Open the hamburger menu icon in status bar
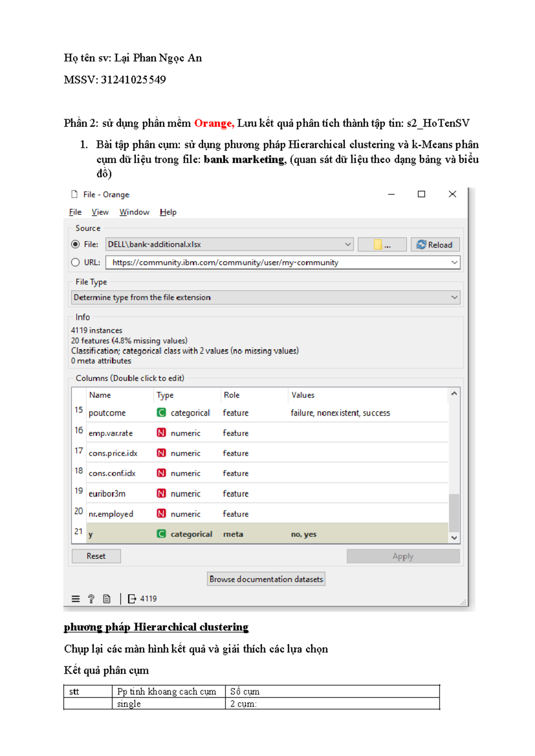Viewport: 535px width, 756px height. [76, 599]
